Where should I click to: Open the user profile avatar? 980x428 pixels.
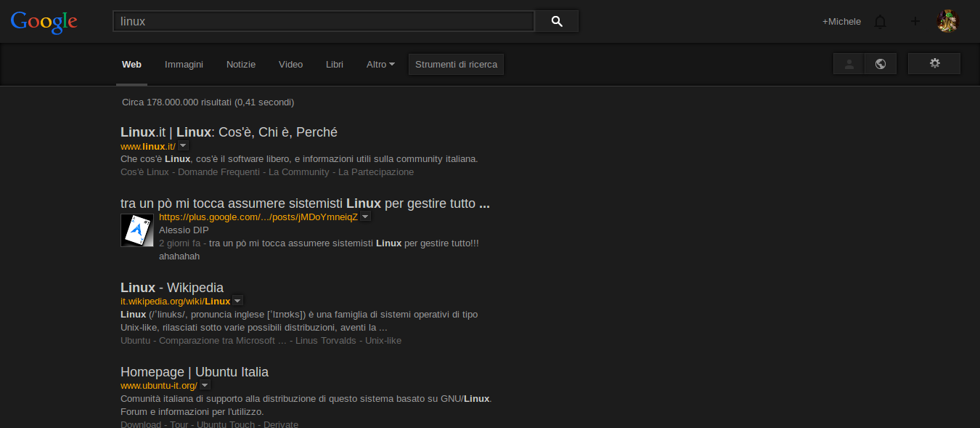coord(948,21)
